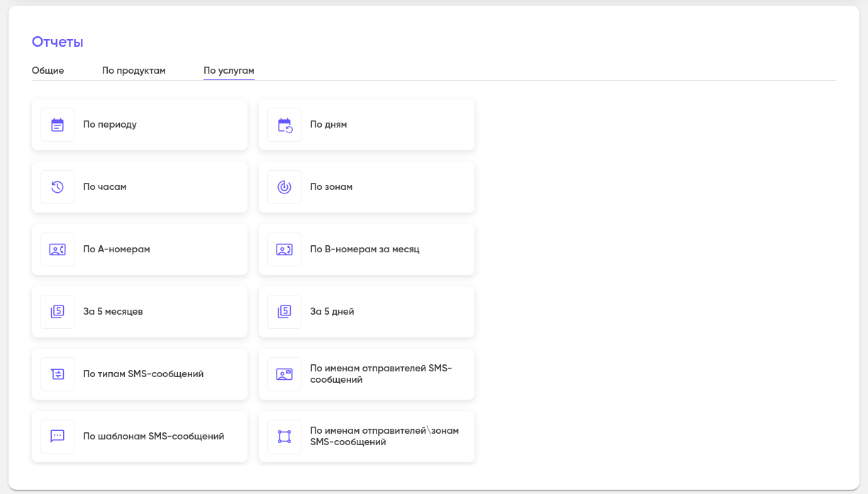This screenshot has height=494, width=868.
Task: Click the sender ID card icon
Action: click(284, 374)
